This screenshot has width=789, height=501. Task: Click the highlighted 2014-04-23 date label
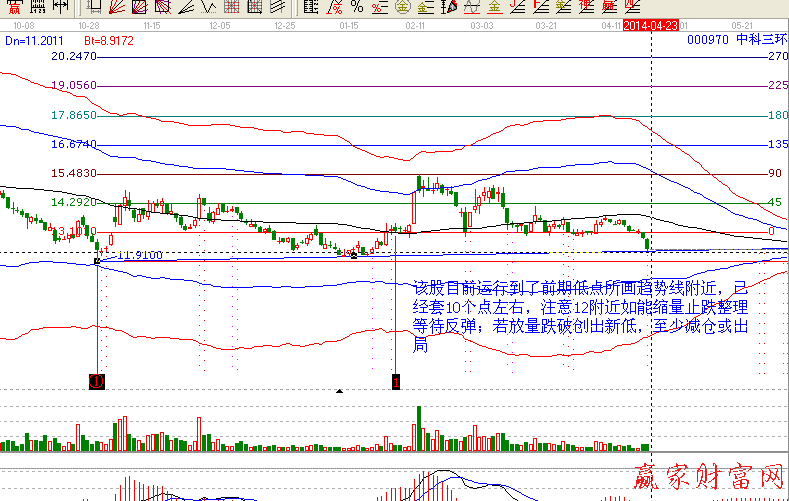click(x=650, y=23)
